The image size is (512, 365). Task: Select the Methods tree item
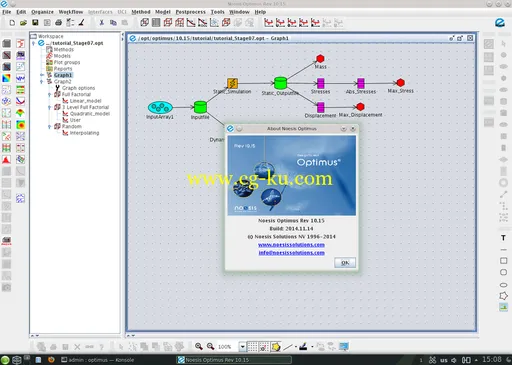[64, 49]
